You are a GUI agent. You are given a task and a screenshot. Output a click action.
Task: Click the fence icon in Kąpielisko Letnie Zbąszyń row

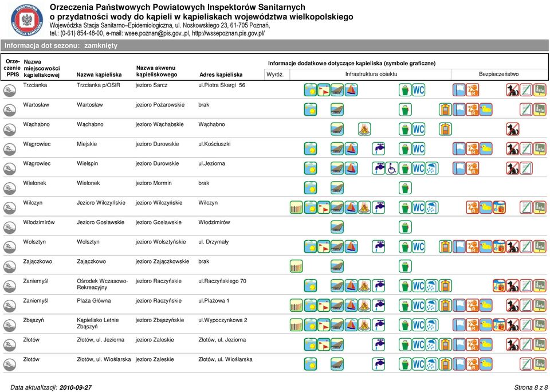click(296, 325)
